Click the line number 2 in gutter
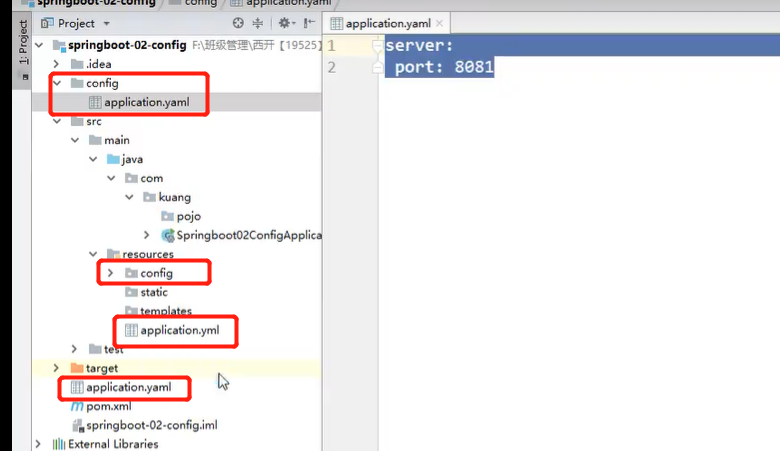 332,67
